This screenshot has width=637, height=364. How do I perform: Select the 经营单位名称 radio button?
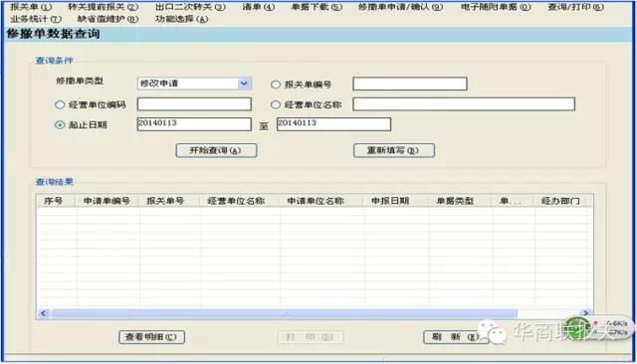pyautogui.click(x=276, y=104)
